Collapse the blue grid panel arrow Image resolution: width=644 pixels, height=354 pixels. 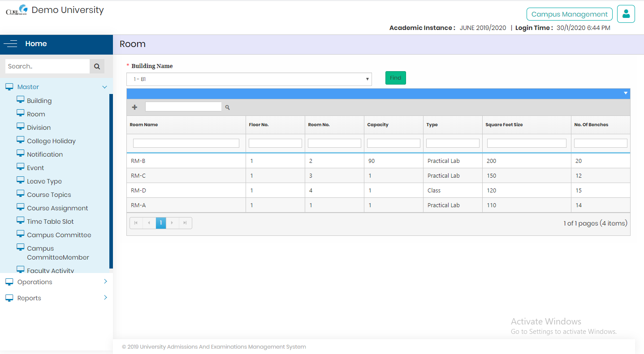pyautogui.click(x=625, y=93)
